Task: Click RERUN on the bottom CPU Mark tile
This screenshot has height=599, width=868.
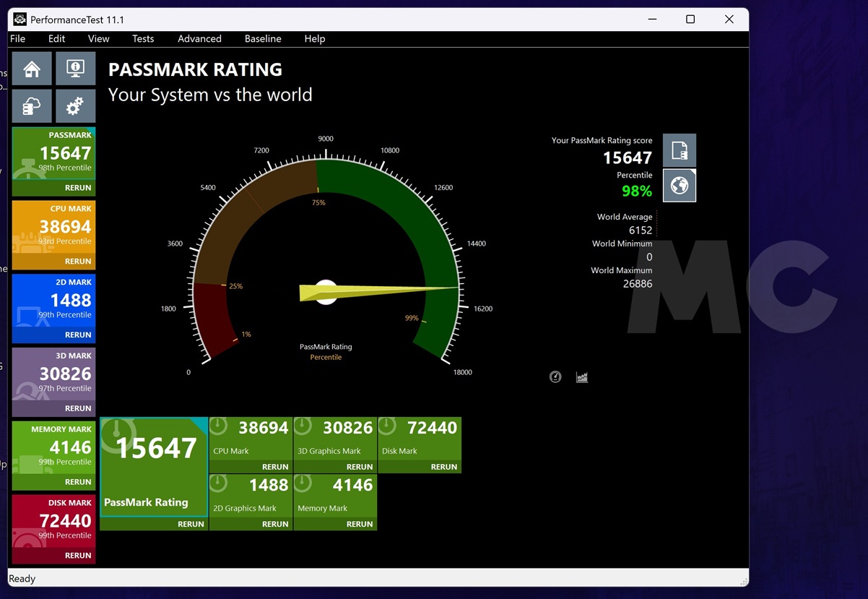Action: 275,467
